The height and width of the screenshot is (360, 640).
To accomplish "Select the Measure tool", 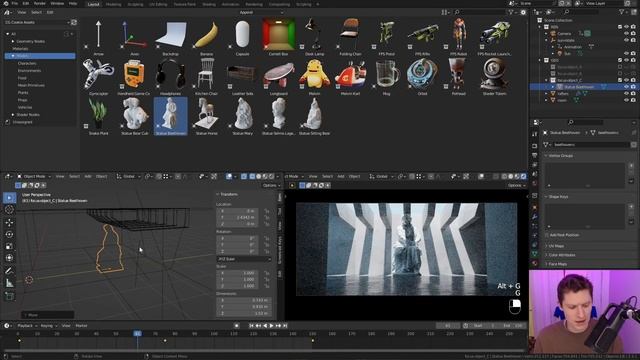I will click(x=9, y=283).
